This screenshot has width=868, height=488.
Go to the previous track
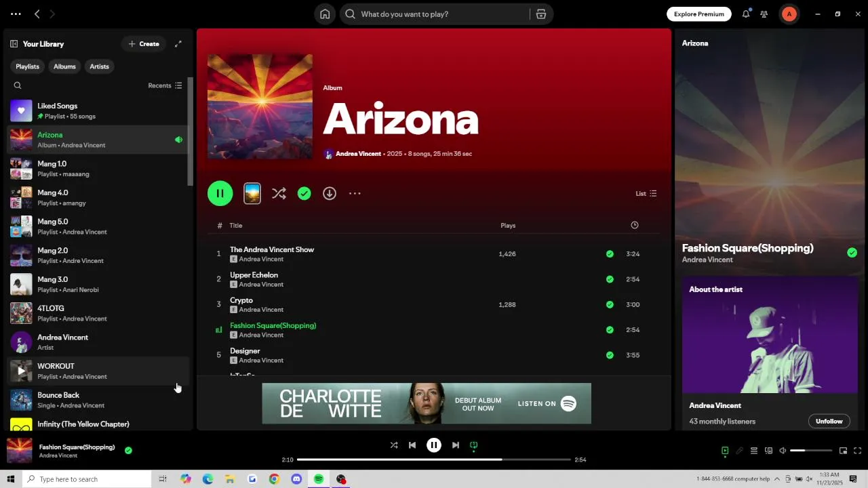point(412,445)
